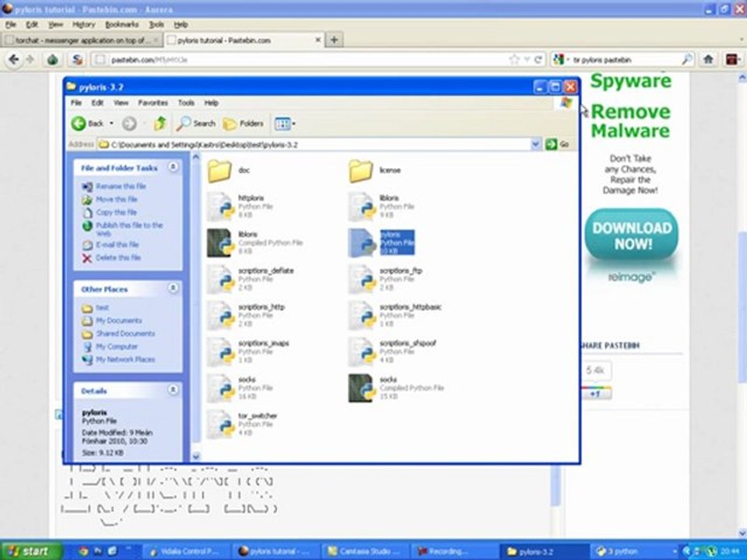
Task: Select the socks Compiled Python File
Action: coord(396,388)
